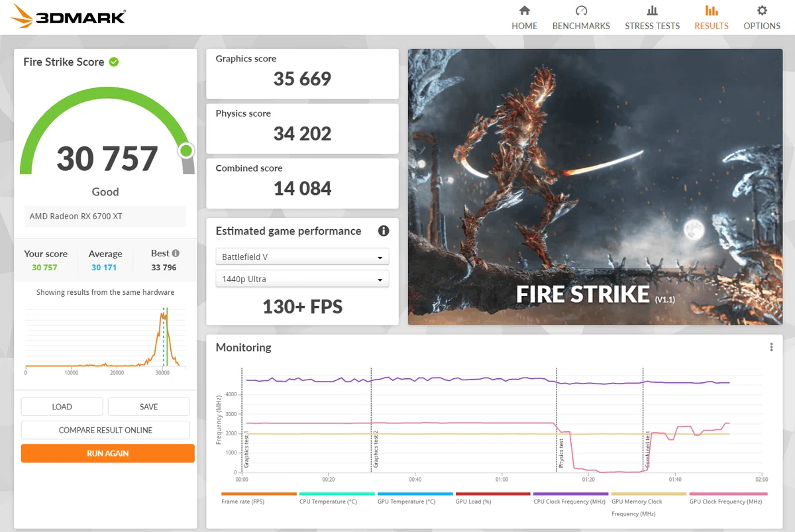
Task: Click the LOAD button
Action: click(x=62, y=407)
